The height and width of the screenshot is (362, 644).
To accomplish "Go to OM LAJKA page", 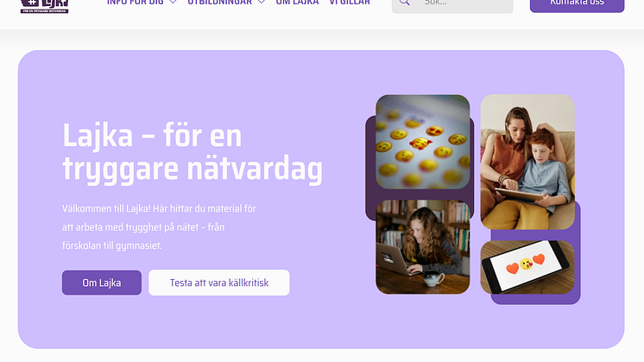I will 297,3.
